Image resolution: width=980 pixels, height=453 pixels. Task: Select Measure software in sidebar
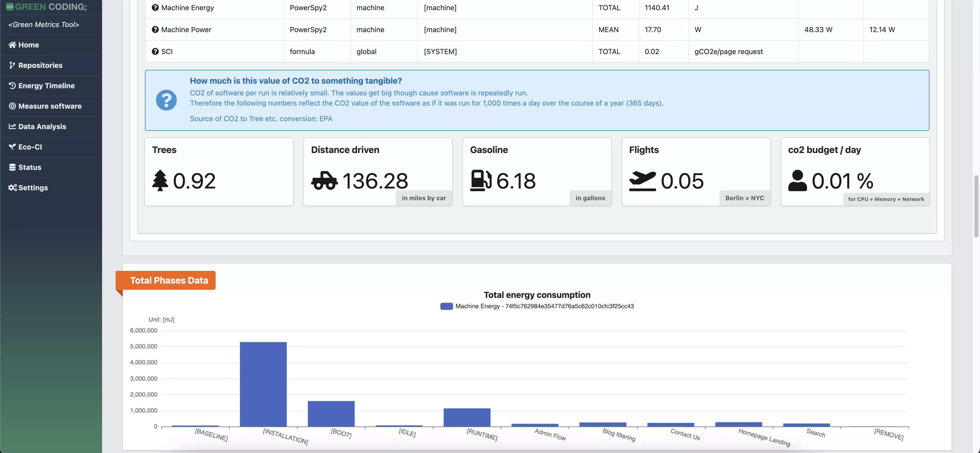point(50,106)
